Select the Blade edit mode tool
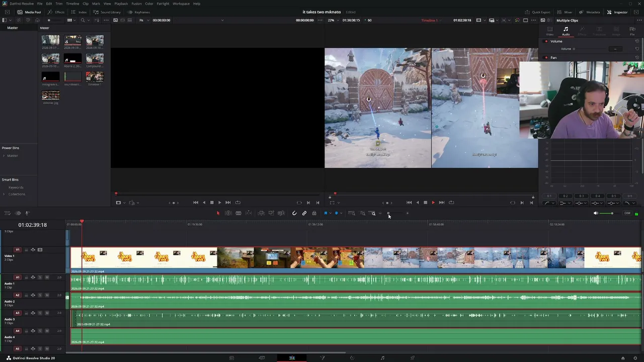Screen dimensions: 644x362 (249, 213)
